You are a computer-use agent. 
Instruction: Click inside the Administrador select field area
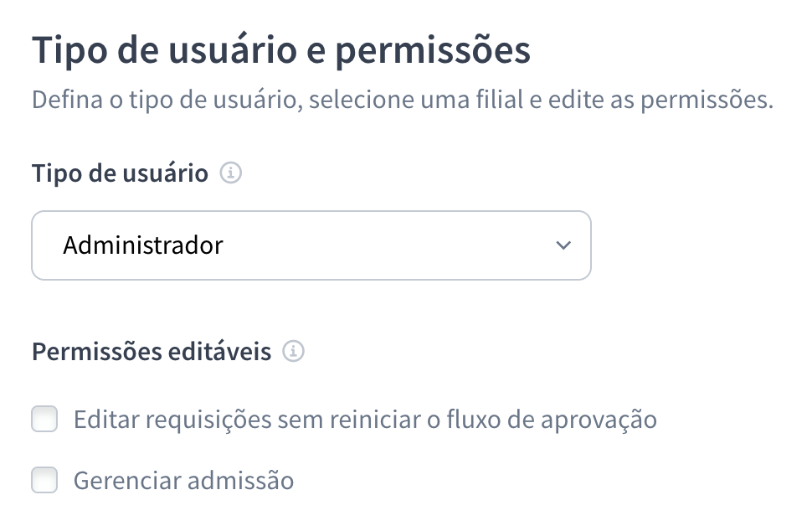click(311, 245)
